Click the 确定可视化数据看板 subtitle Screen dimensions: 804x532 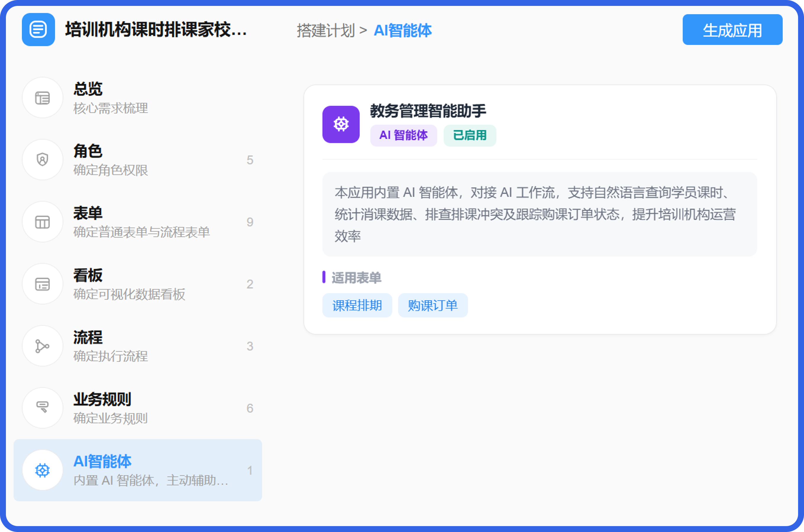click(x=129, y=294)
